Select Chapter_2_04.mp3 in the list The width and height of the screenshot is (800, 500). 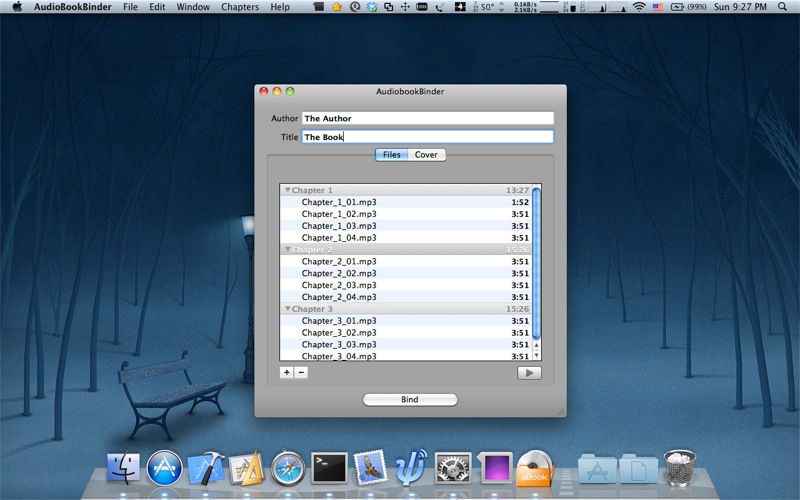coord(406,296)
